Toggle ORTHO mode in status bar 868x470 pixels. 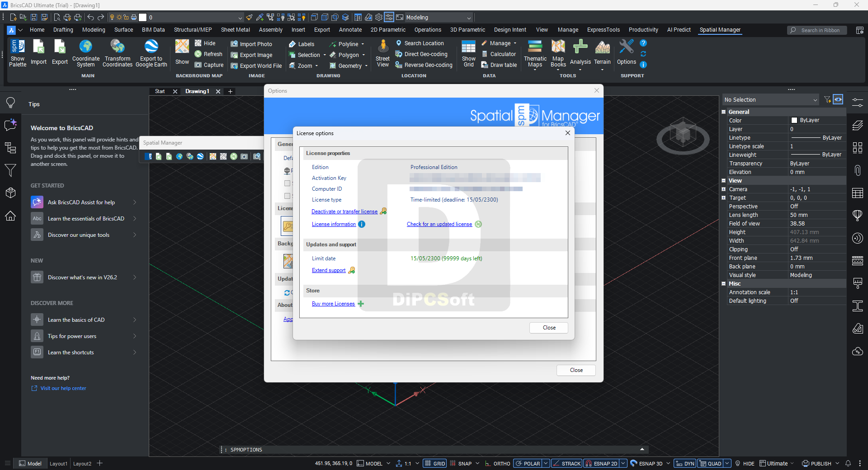[x=497, y=463]
